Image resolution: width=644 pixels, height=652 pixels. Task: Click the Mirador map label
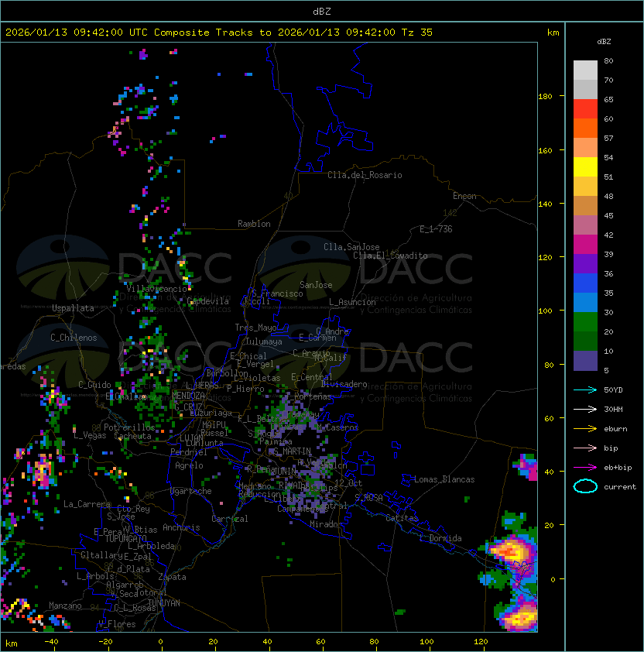[326, 524]
